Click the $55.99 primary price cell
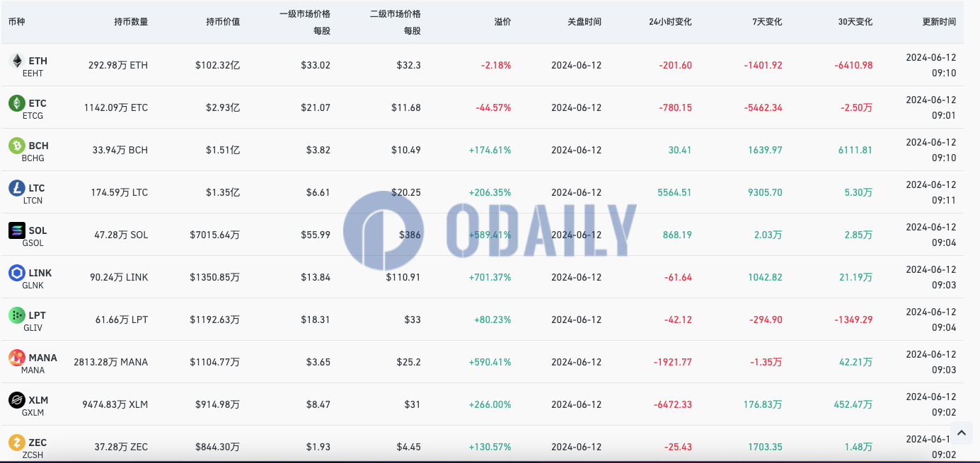Screen dimensions: 980x463 [x=315, y=235]
